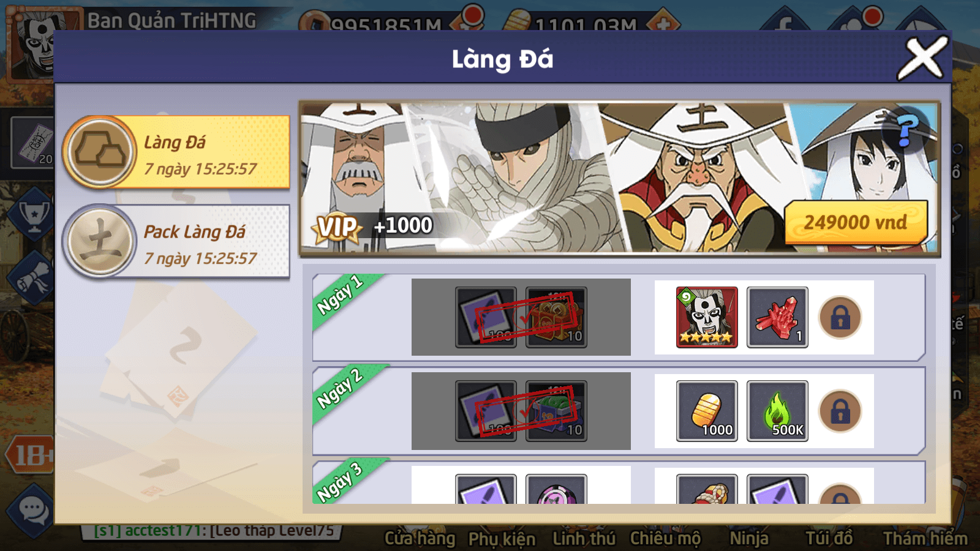Screen dimensions: 980x551
Task: Go to Thám hiểm
Action: click(x=925, y=538)
